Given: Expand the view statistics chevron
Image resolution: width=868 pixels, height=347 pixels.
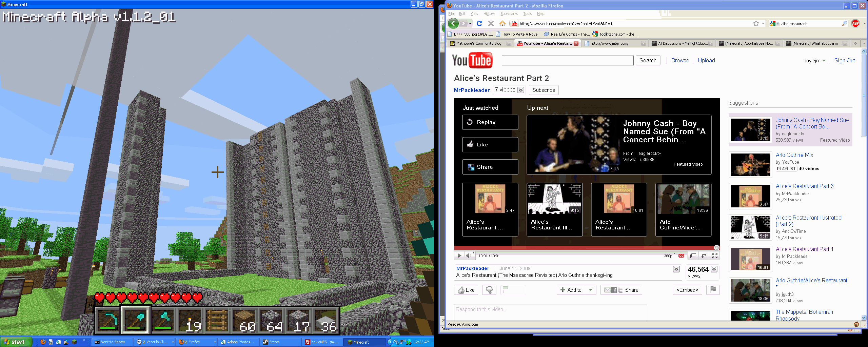Looking at the screenshot, I should 714,269.
